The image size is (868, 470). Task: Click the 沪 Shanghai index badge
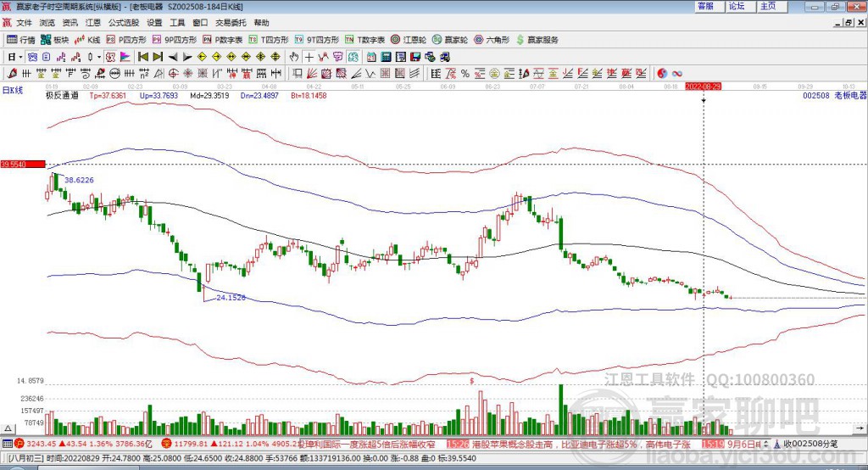19,444
